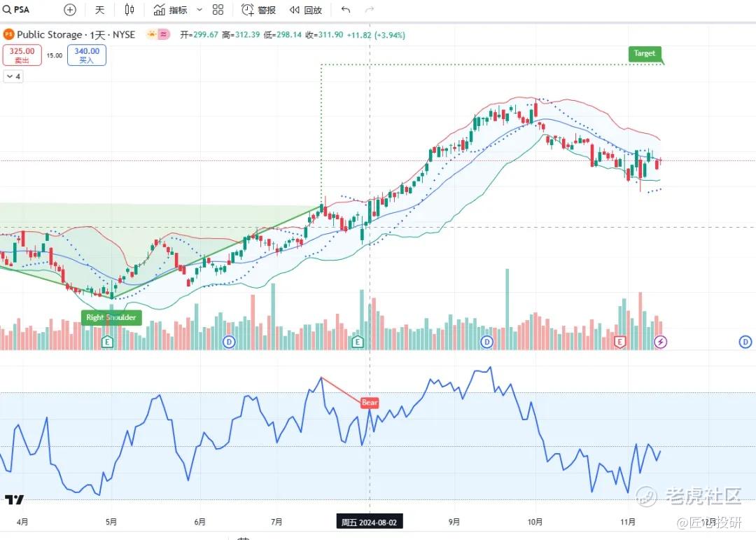Screen dimensions: 756x540
Task: Click the 15.00 spread value
Action: point(55,55)
